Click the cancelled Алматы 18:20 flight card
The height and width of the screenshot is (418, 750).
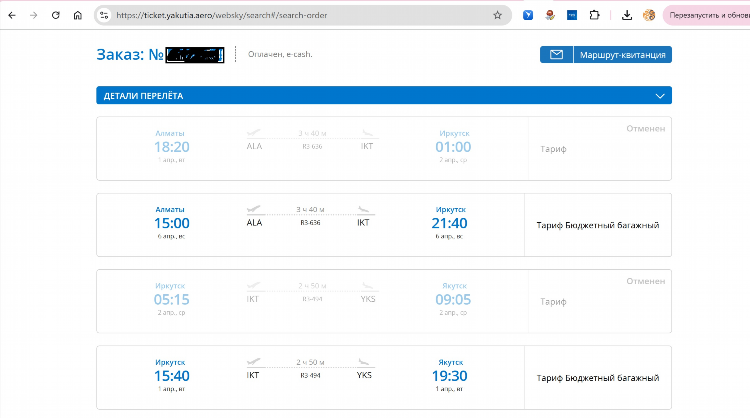tap(384, 148)
